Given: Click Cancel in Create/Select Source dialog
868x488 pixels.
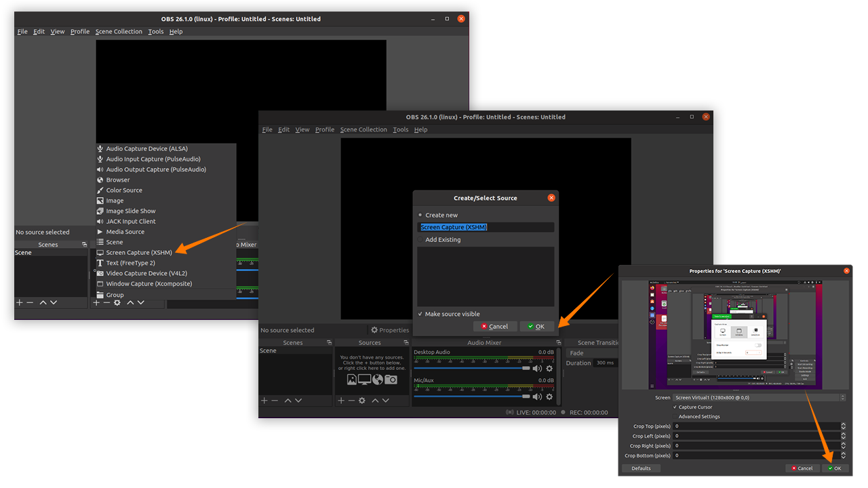Looking at the screenshot, I should point(495,326).
